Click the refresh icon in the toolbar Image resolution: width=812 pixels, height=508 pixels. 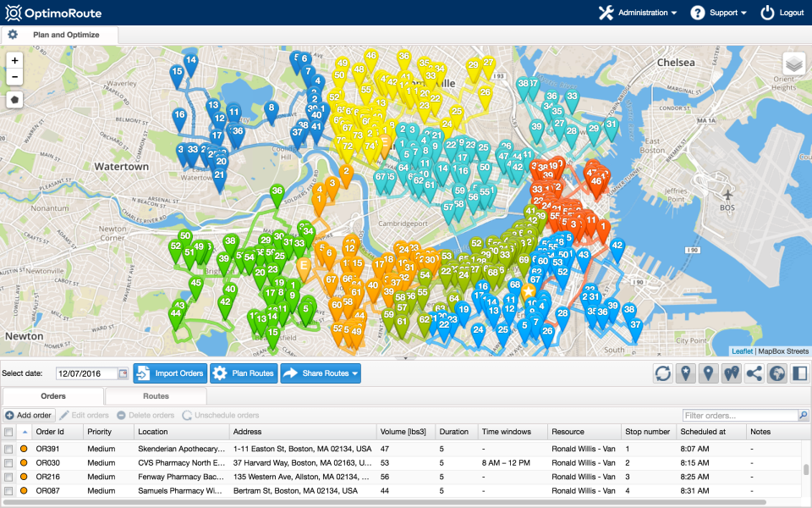[x=663, y=373]
